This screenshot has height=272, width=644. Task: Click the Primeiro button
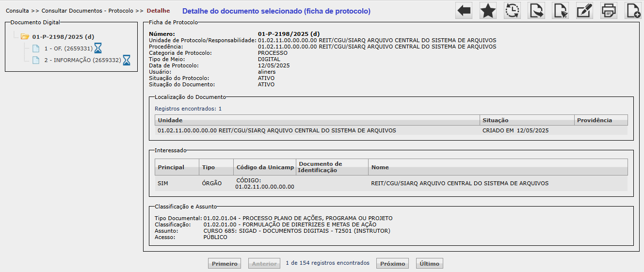225,264
